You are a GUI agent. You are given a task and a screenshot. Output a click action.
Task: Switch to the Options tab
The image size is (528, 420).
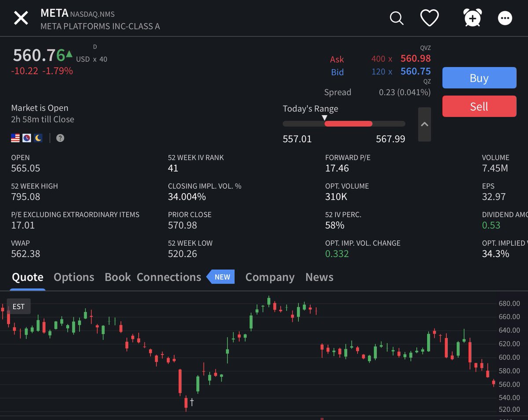[x=74, y=277]
